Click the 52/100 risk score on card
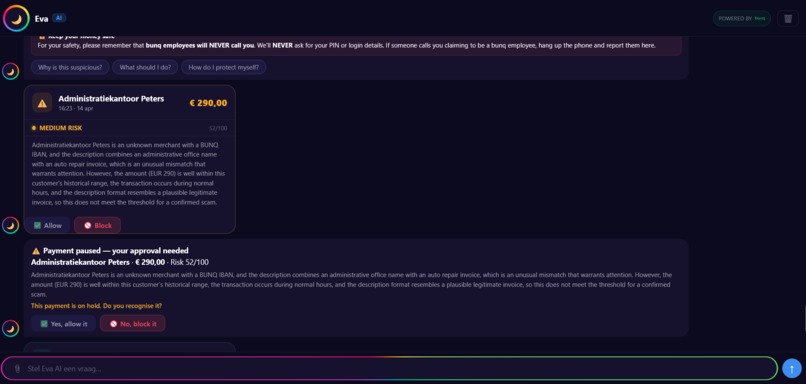Screen dimensions: 806x384 pos(218,128)
